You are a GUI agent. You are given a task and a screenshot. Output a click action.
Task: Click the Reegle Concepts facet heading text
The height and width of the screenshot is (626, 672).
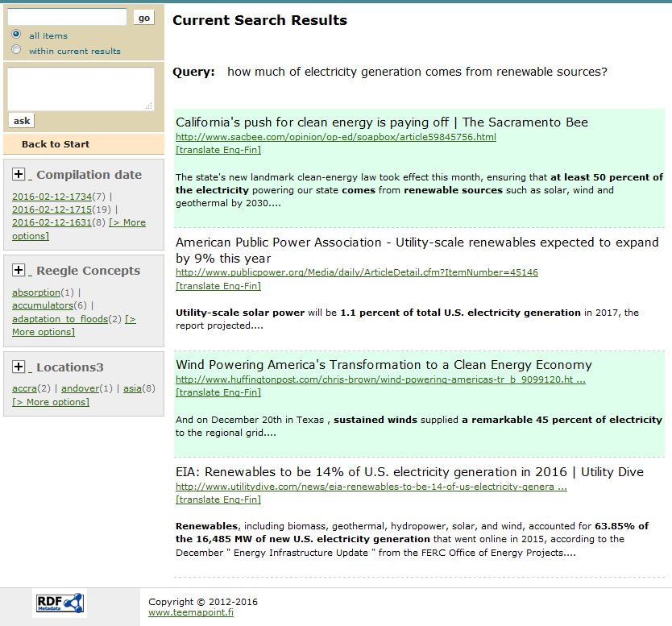89,271
